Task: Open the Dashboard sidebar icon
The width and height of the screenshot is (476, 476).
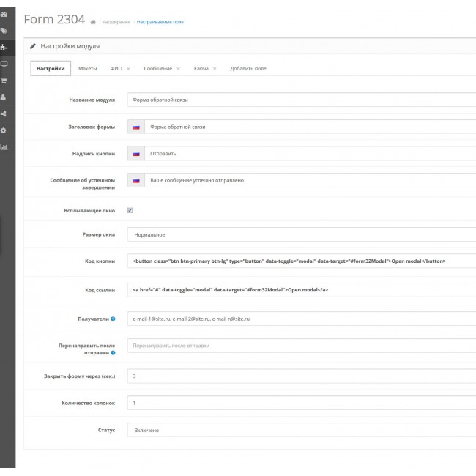Action: (x=4, y=15)
